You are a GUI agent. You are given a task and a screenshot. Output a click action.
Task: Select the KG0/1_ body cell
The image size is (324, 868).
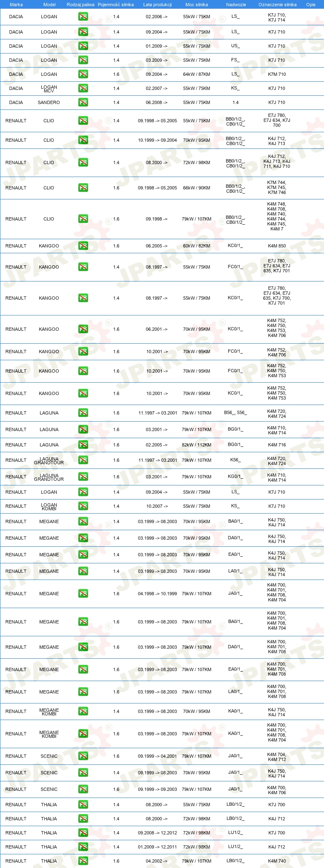[x=235, y=476]
